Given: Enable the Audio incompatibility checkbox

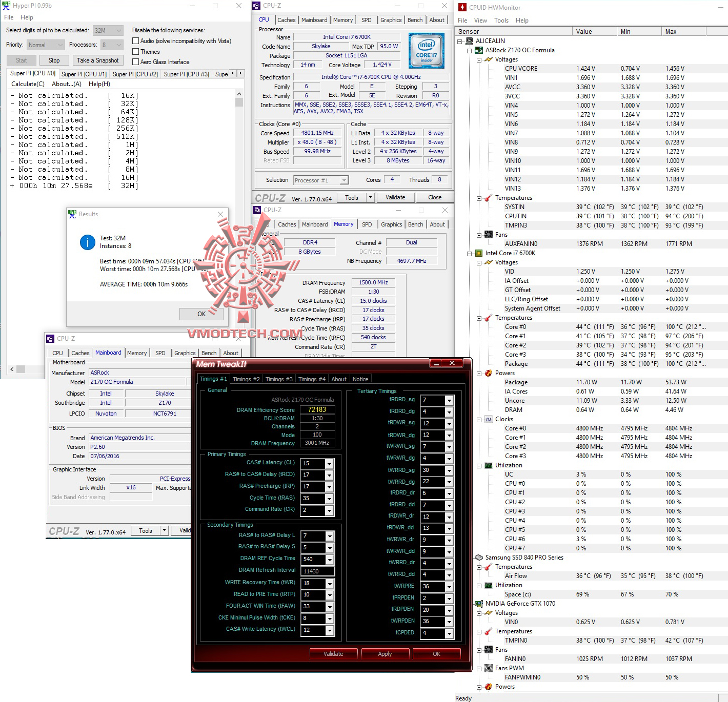Looking at the screenshot, I should (x=136, y=40).
